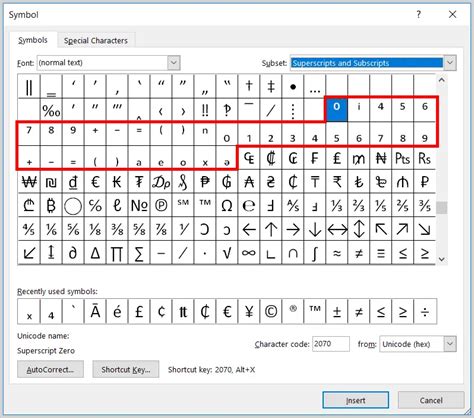This screenshot has width=474, height=418.
Task: Click the Character code field
Action: click(x=331, y=344)
